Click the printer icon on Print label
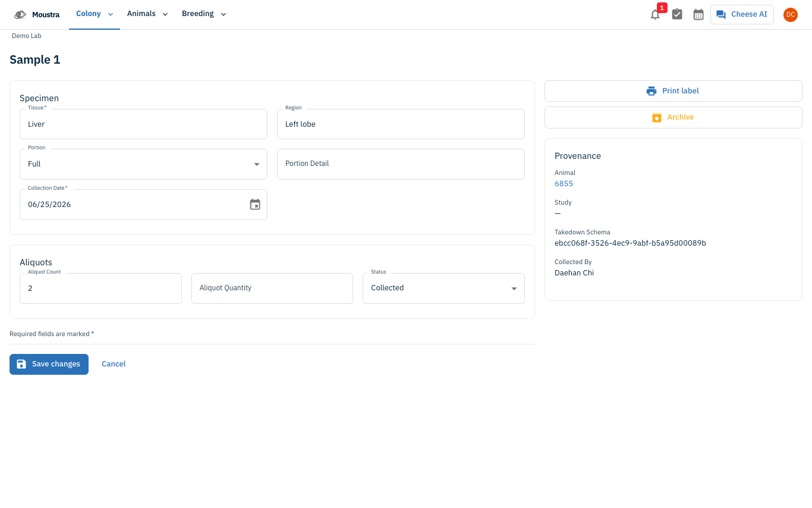 click(652, 91)
